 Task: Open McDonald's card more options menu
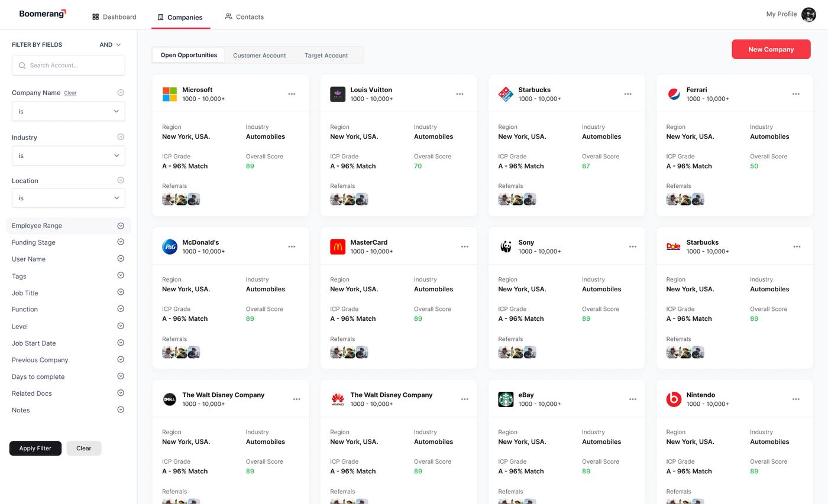(x=292, y=246)
